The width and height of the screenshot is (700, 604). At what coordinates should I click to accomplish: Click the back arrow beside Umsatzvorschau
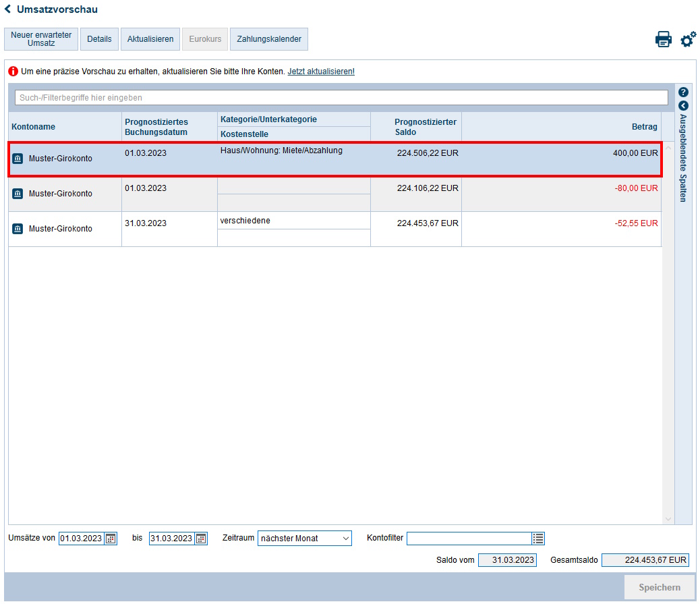8,9
